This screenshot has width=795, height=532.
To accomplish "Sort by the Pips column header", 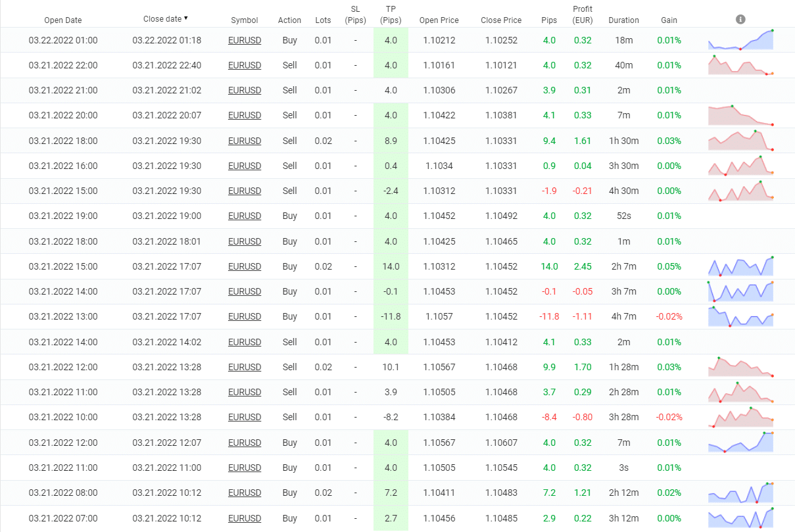I will pos(548,20).
